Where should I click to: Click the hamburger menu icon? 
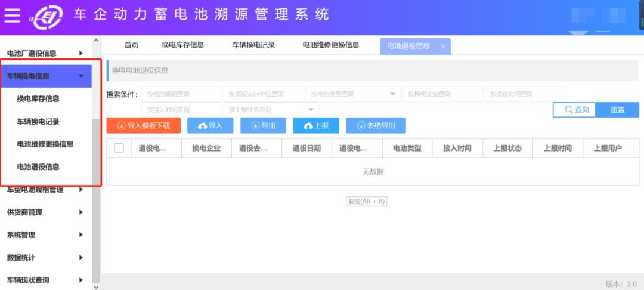coord(13,14)
